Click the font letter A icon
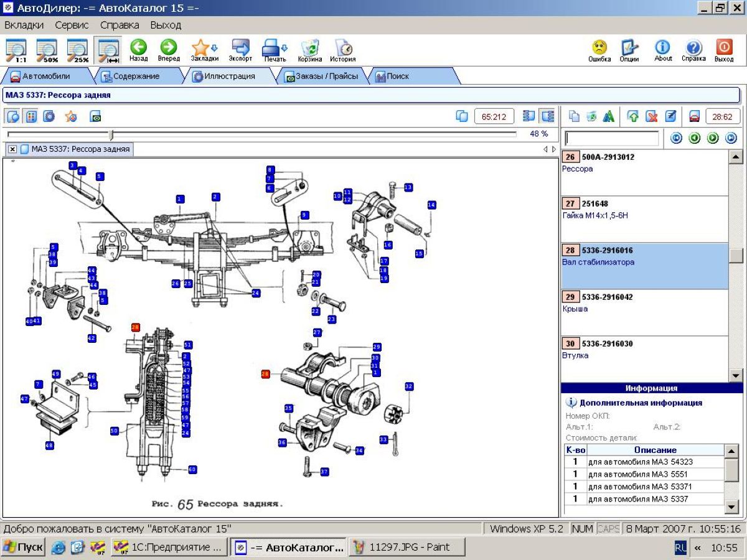This screenshot has width=747, height=560. click(609, 116)
